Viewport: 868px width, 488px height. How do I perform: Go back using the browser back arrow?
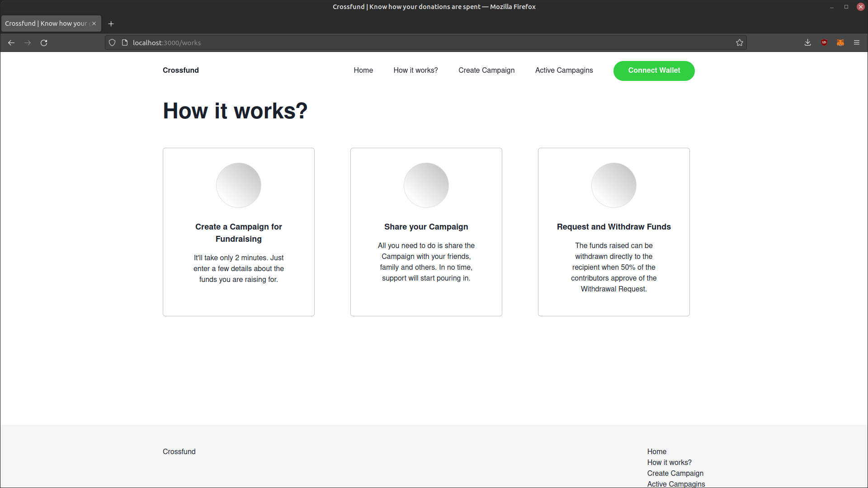tap(11, 43)
